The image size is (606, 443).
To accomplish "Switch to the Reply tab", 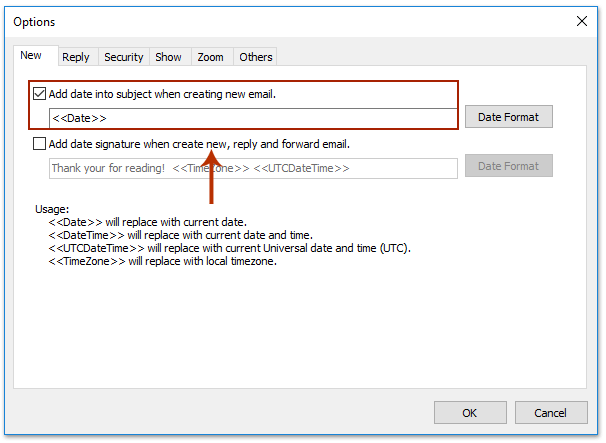I will (x=76, y=57).
